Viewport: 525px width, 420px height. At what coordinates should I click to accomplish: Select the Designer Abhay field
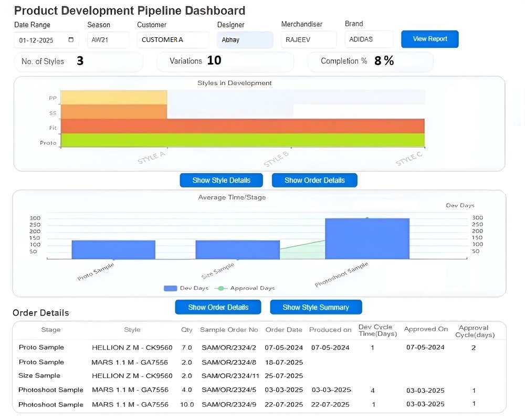(x=245, y=40)
